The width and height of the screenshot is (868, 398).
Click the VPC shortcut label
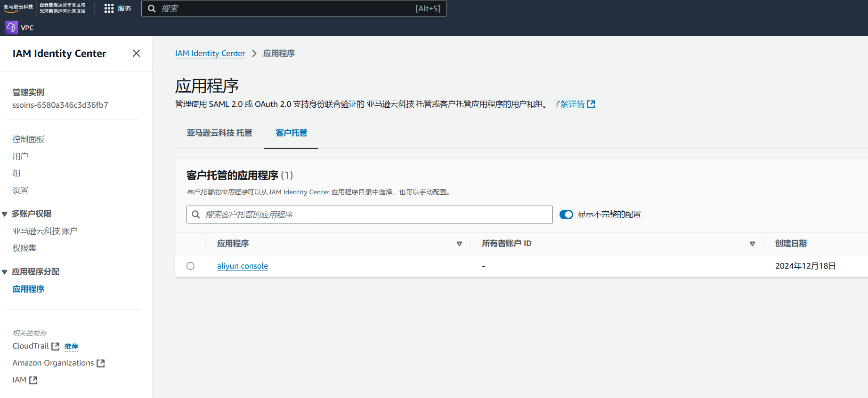click(27, 28)
